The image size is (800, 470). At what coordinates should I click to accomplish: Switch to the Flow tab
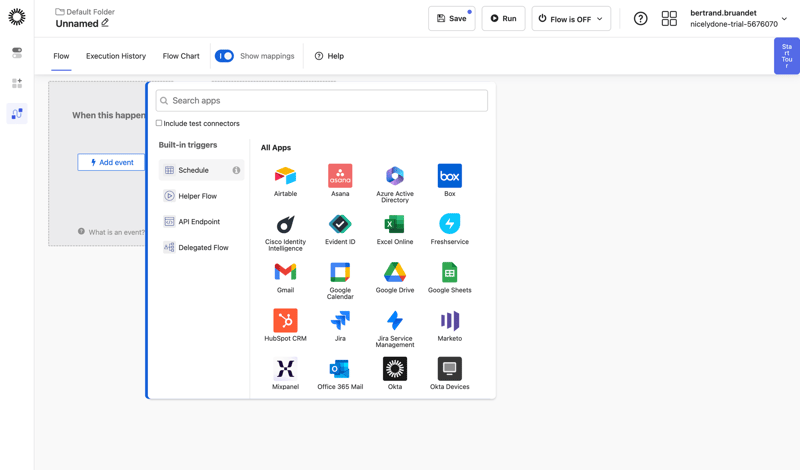[x=61, y=56]
